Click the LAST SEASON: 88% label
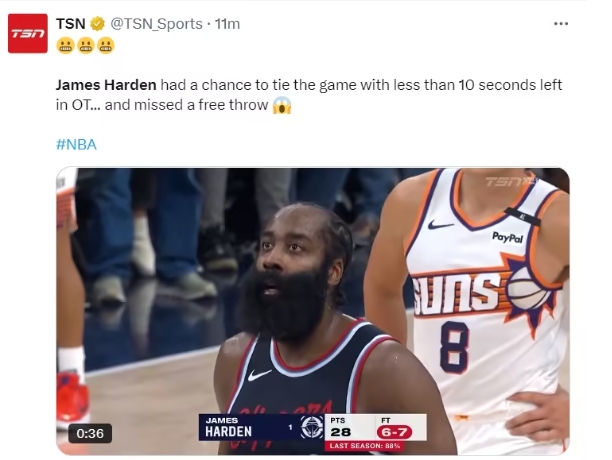 point(365,446)
